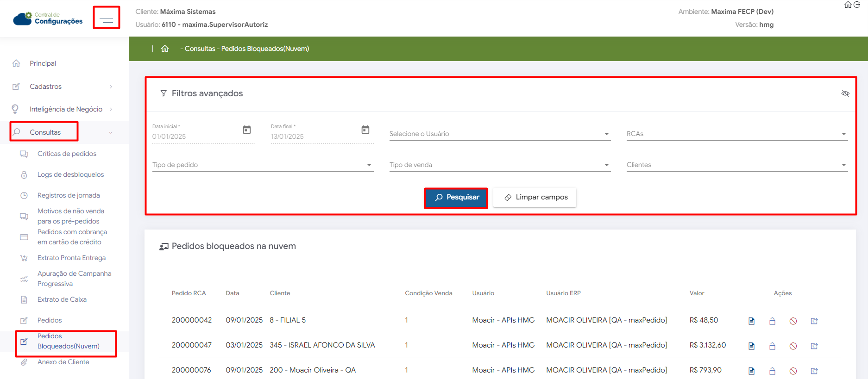Open the Selecione o Usuário dropdown
Image resolution: width=868 pixels, height=379 pixels.
pyautogui.click(x=499, y=134)
